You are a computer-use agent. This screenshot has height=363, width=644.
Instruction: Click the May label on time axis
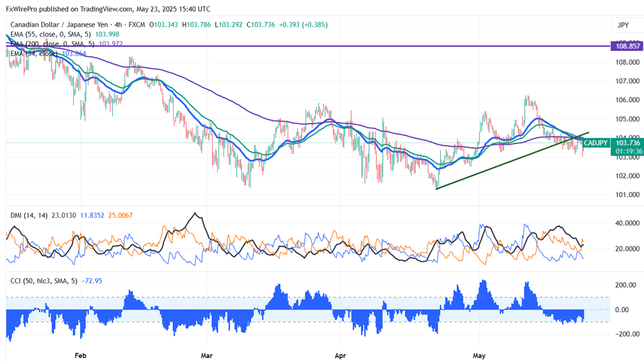pyautogui.click(x=480, y=356)
